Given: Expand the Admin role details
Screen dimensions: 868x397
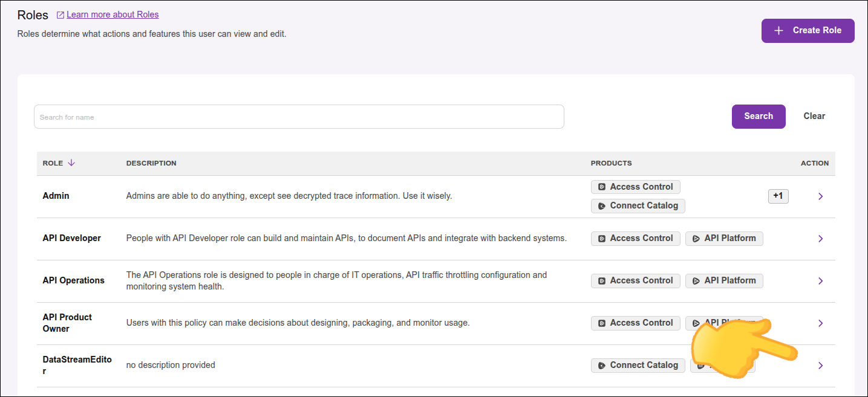Looking at the screenshot, I should pyautogui.click(x=820, y=196).
